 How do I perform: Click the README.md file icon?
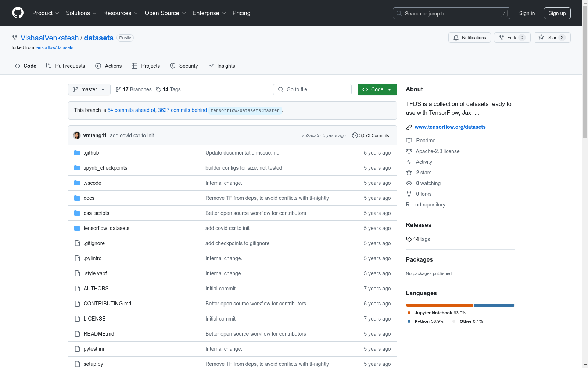77,334
